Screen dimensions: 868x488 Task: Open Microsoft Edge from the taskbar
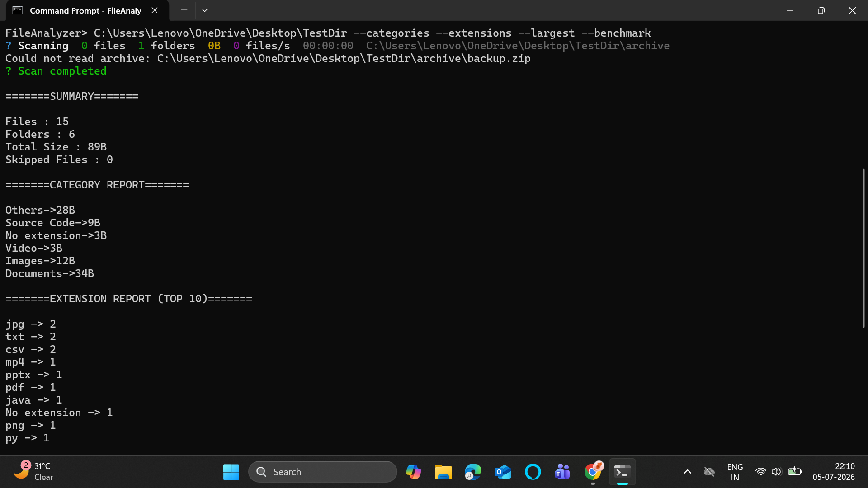tap(473, 472)
